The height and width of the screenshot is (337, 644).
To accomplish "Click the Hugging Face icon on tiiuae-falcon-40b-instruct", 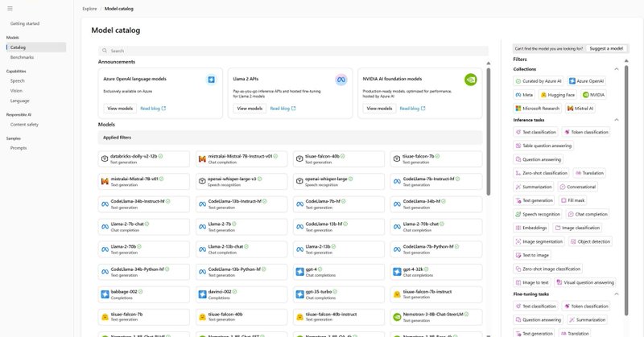I will pyautogui.click(x=299, y=317).
